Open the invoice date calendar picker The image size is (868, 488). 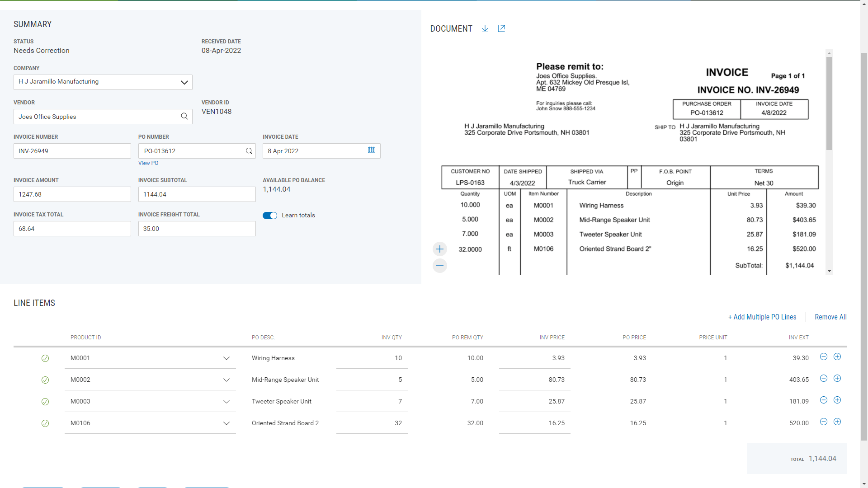371,150
